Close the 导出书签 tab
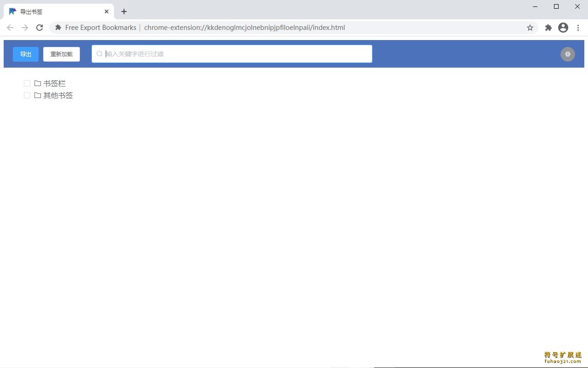The image size is (588, 368). pos(106,11)
